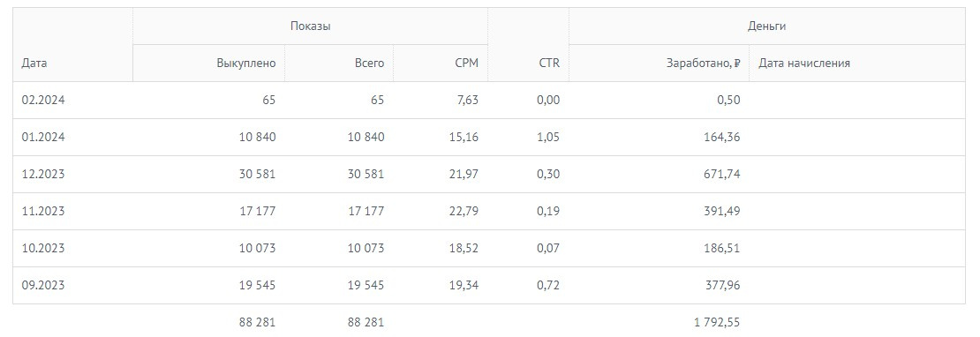
Task: Click the CTR column header
Action: point(549,63)
